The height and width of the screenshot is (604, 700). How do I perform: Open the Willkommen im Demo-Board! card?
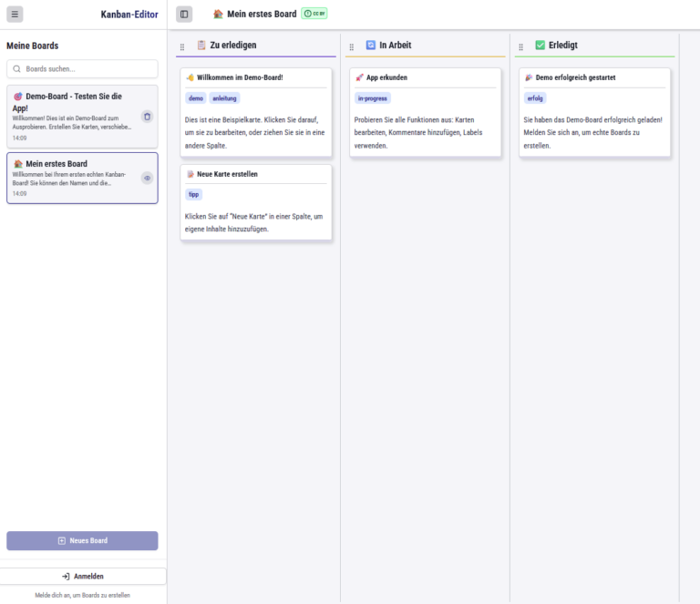(x=256, y=112)
